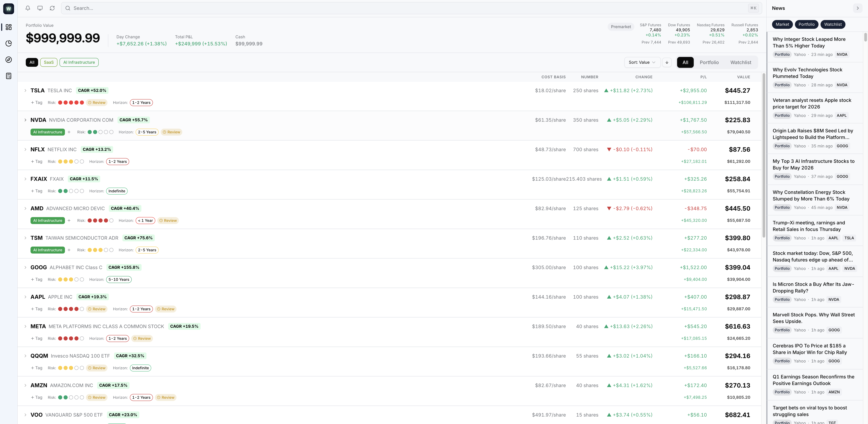
Task: Expand the TSLA holding row
Action: pos(25,91)
